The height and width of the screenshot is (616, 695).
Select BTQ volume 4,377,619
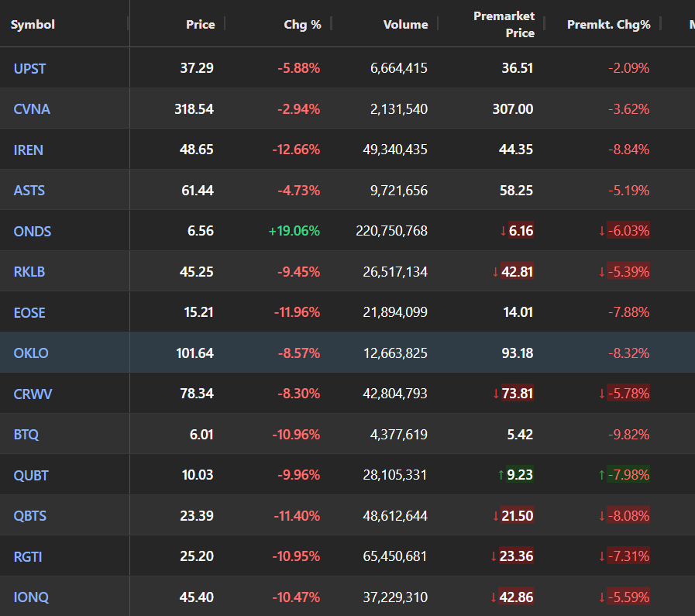pos(399,435)
